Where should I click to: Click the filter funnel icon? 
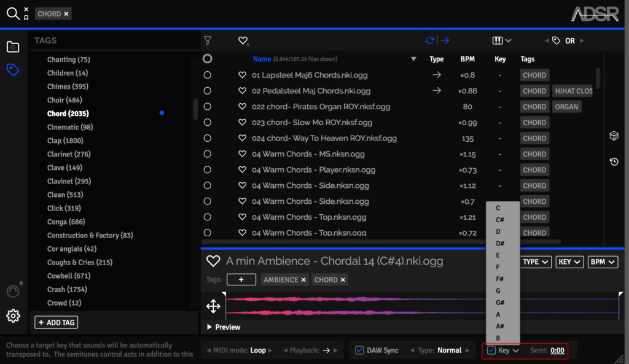coord(208,41)
